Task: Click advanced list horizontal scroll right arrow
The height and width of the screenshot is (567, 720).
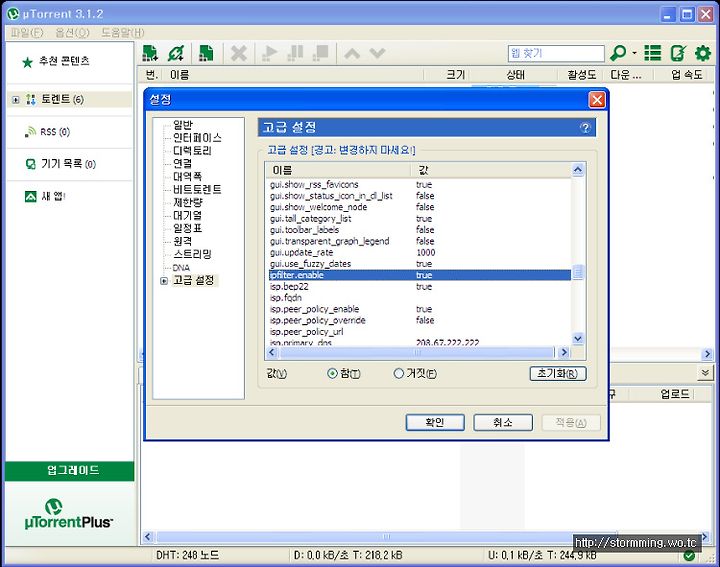Action: 564,353
